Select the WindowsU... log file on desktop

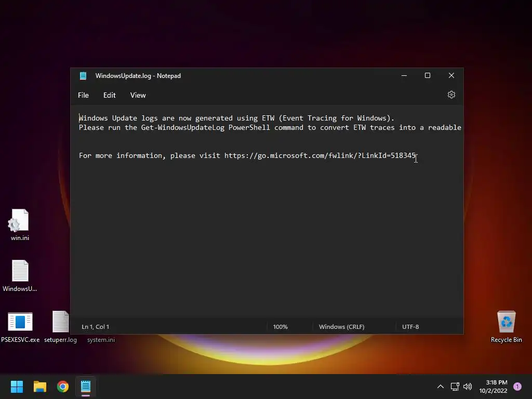[20, 275]
